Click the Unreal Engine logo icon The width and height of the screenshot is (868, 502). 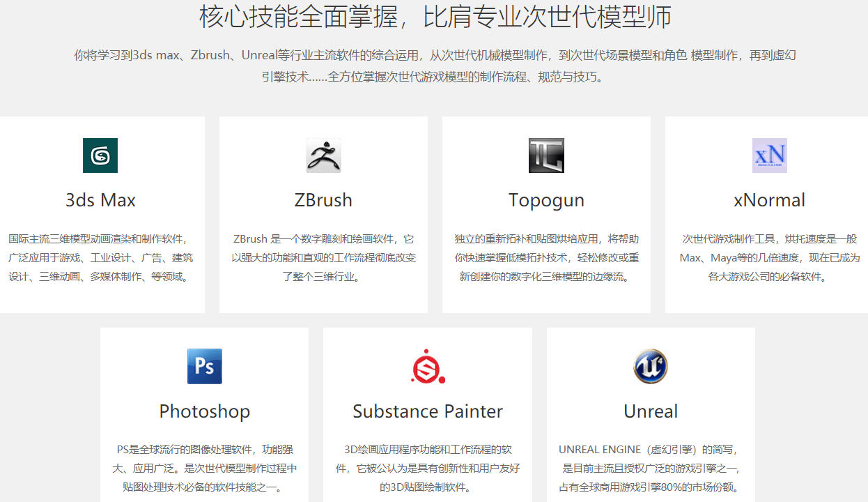(651, 367)
